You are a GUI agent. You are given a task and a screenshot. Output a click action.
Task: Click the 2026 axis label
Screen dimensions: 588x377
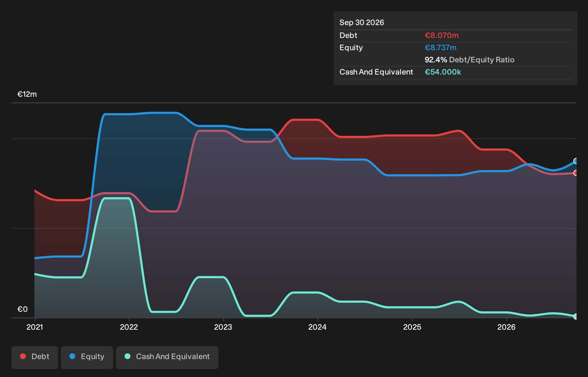(x=506, y=327)
